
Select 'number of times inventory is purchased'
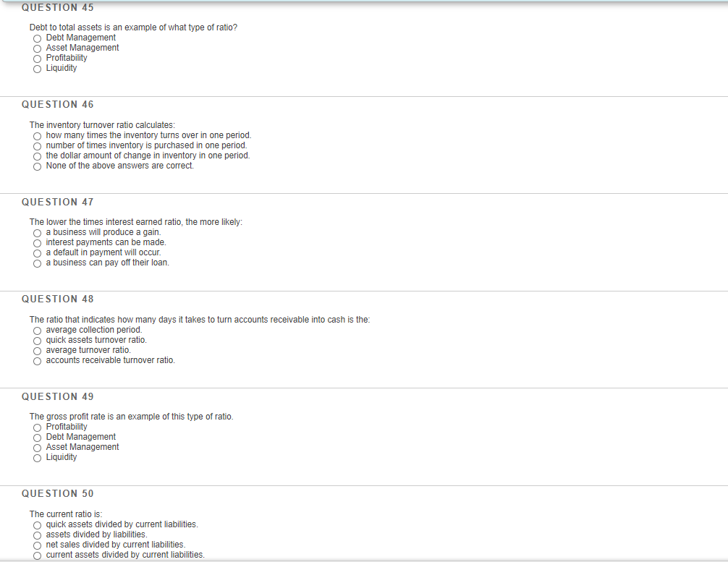coord(37,147)
